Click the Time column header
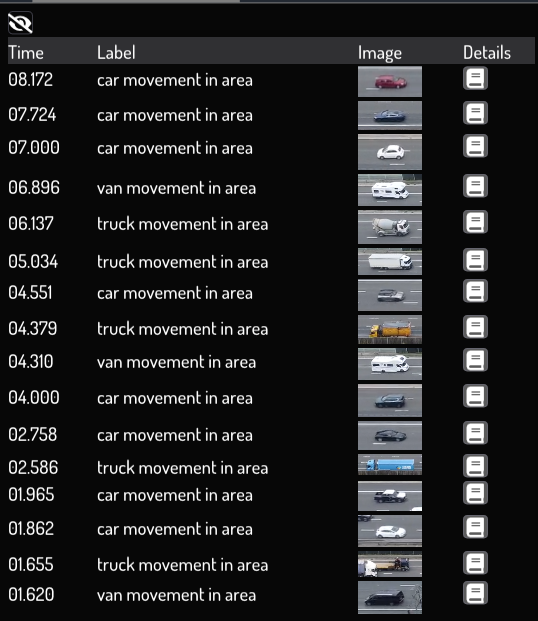Screen dimensions: 538x621 coord(26,53)
